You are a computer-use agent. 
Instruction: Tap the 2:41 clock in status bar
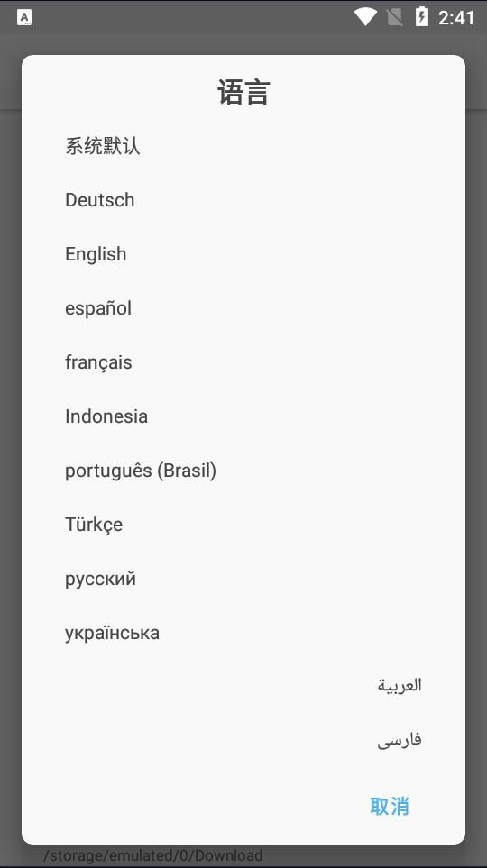coord(456,18)
